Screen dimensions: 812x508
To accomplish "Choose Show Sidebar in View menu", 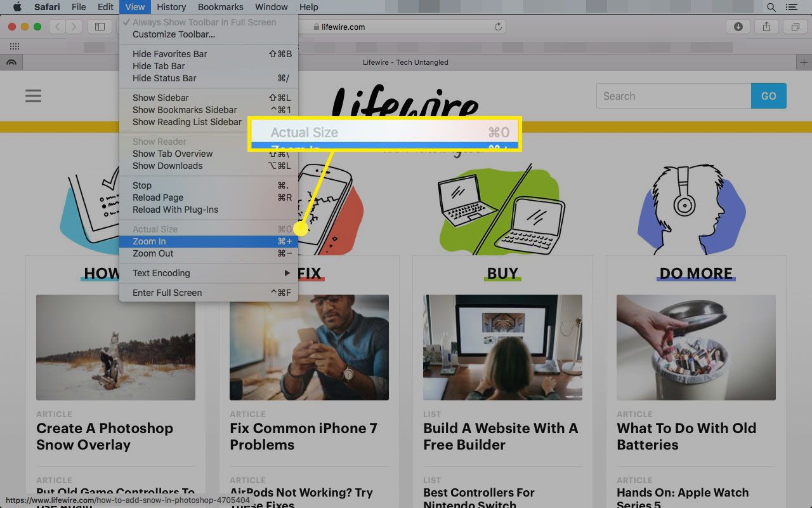I will (209, 98).
